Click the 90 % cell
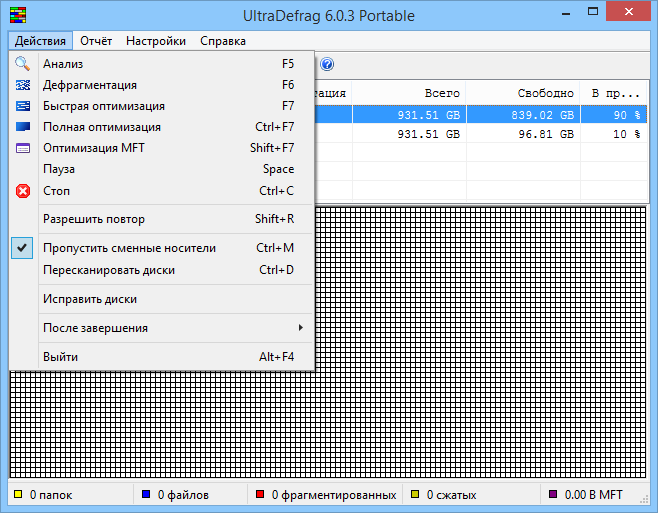 615,115
